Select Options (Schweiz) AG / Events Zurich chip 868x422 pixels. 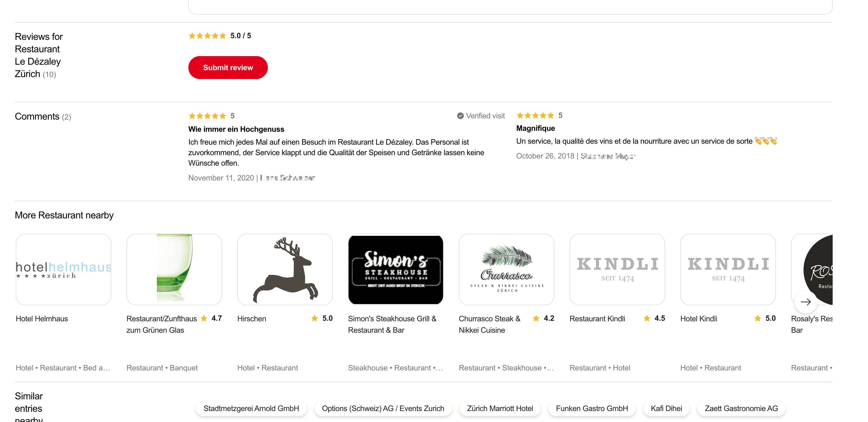[x=383, y=408]
